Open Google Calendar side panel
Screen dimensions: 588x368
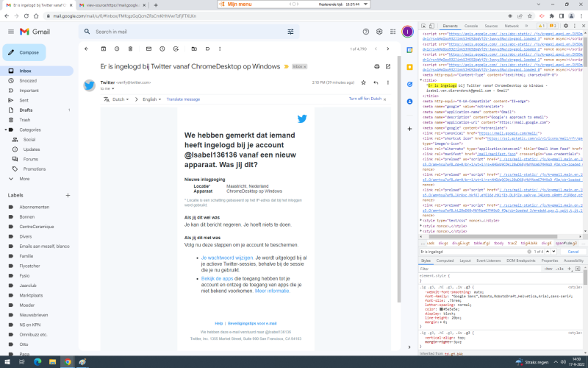click(409, 50)
